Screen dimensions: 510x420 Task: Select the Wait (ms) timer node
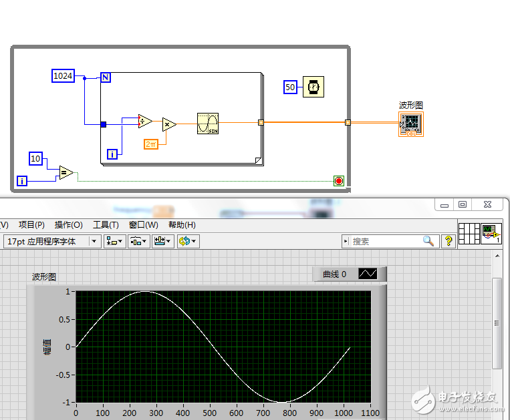(313, 87)
